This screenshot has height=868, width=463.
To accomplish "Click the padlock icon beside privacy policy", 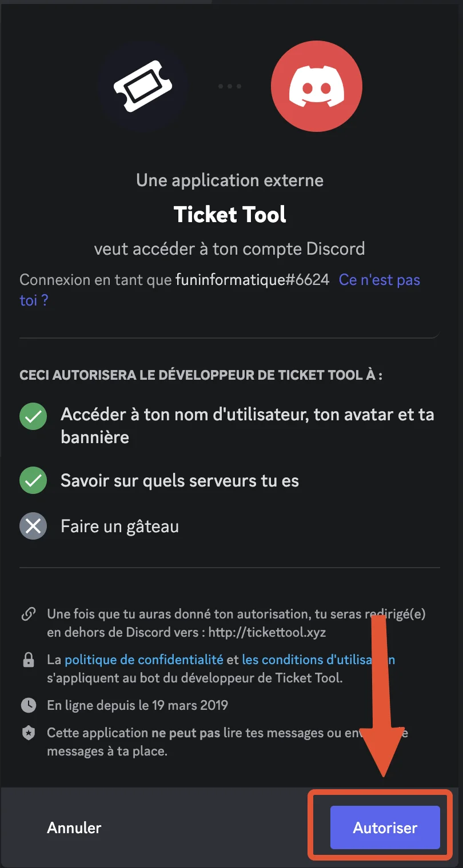I will click(x=28, y=660).
